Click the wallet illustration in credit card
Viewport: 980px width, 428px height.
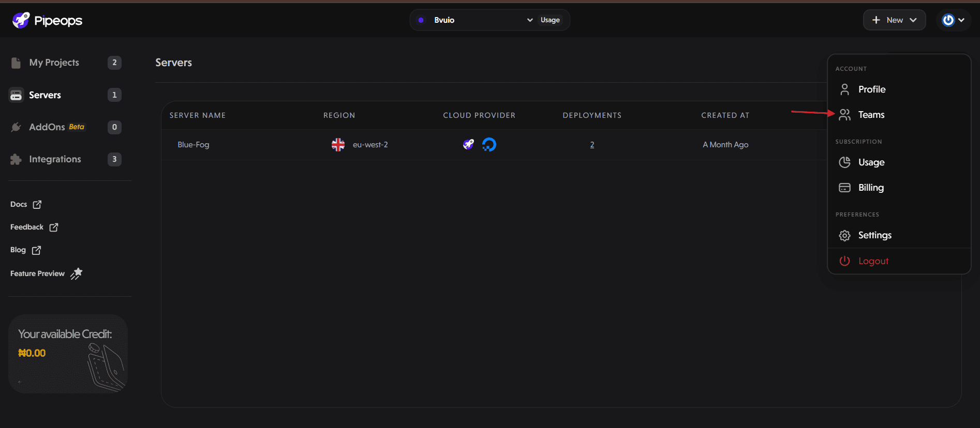point(106,367)
